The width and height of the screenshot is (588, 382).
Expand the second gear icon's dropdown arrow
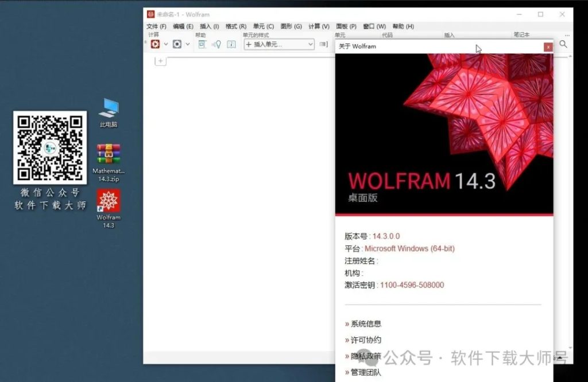(x=187, y=44)
